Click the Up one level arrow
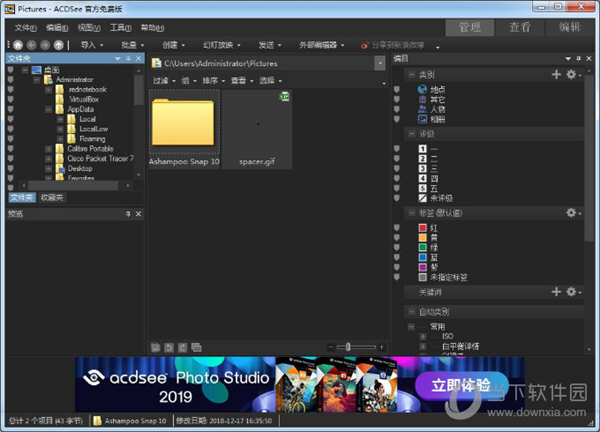The width and height of the screenshot is (600, 432). pos(59,45)
